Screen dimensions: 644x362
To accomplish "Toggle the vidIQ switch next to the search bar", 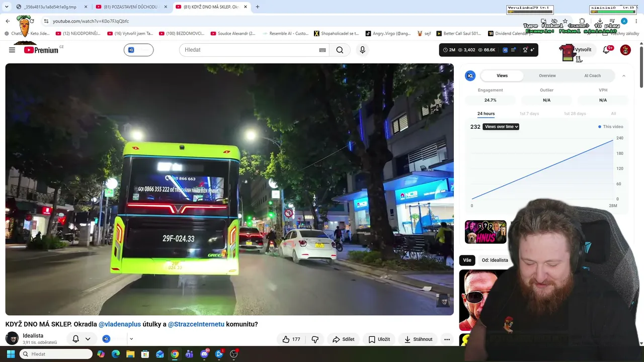I will [x=139, y=50].
